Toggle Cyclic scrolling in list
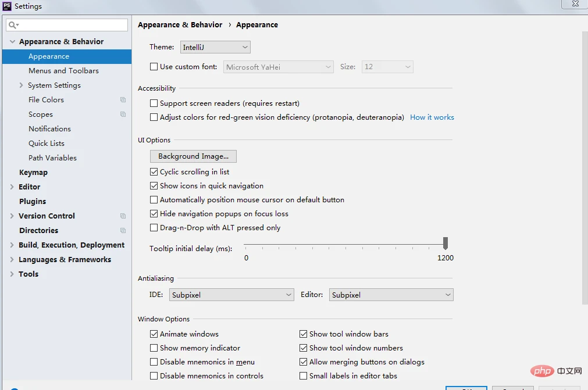Screen dimensions: 588x390 pyautogui.click(x=154, y=172)
